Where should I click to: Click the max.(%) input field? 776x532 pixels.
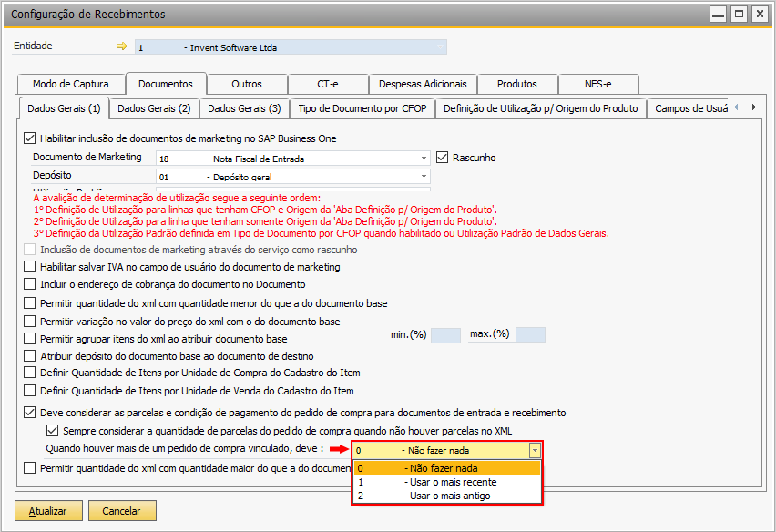pyautogui.click(x=530, y=334)
